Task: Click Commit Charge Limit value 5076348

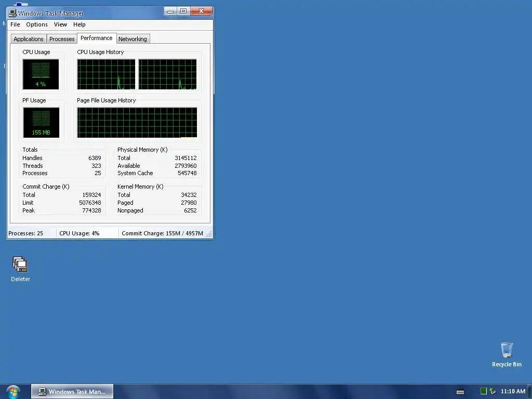Action: [90, 203]
